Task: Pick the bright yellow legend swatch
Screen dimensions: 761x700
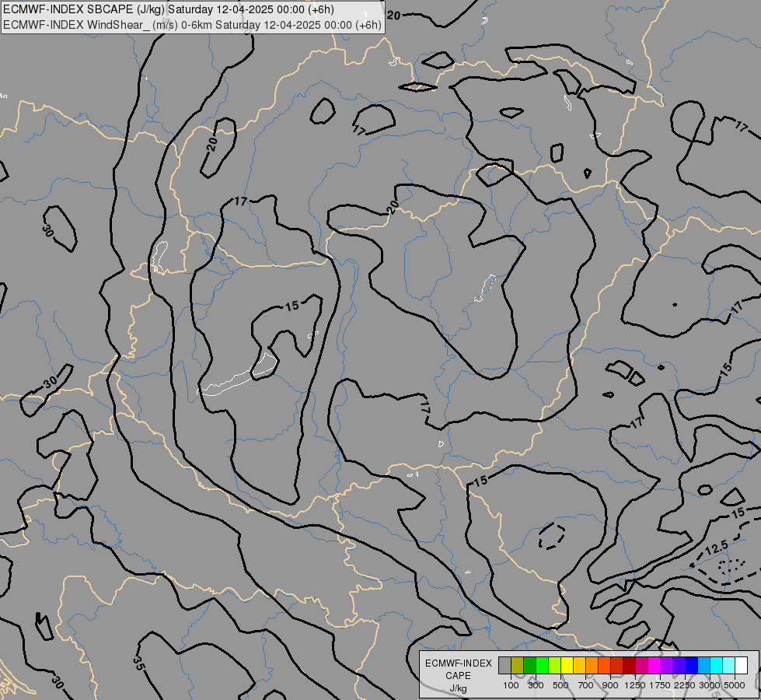Action: (x=567, y=665)
